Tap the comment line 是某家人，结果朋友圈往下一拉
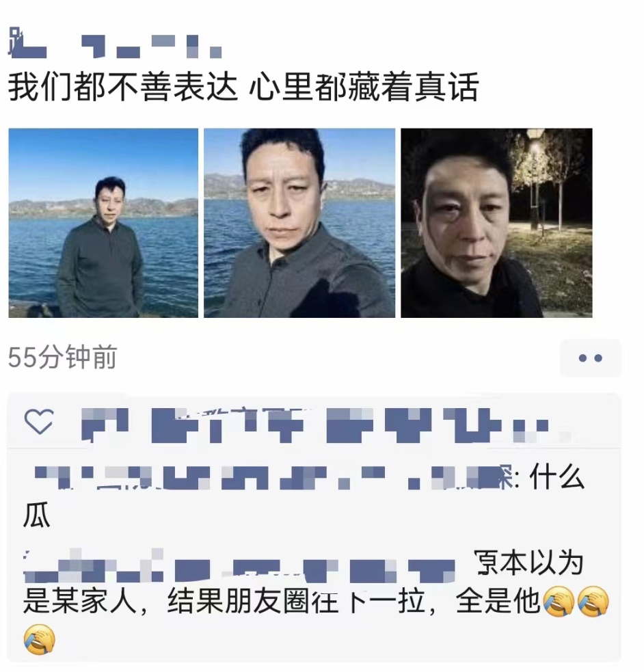This screenshot has width=644, height=672. (x=224, y=602)
